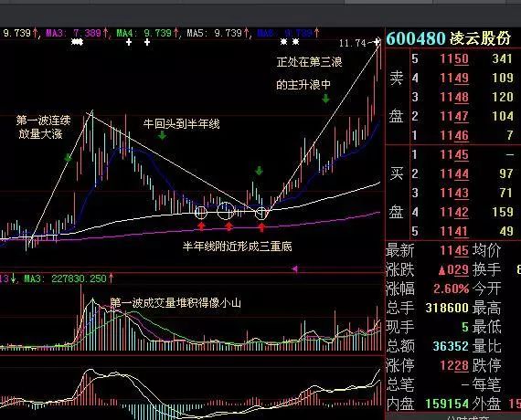Select the MA4 9.739 indicator label

pyautogui.click(x=147, y=33)
